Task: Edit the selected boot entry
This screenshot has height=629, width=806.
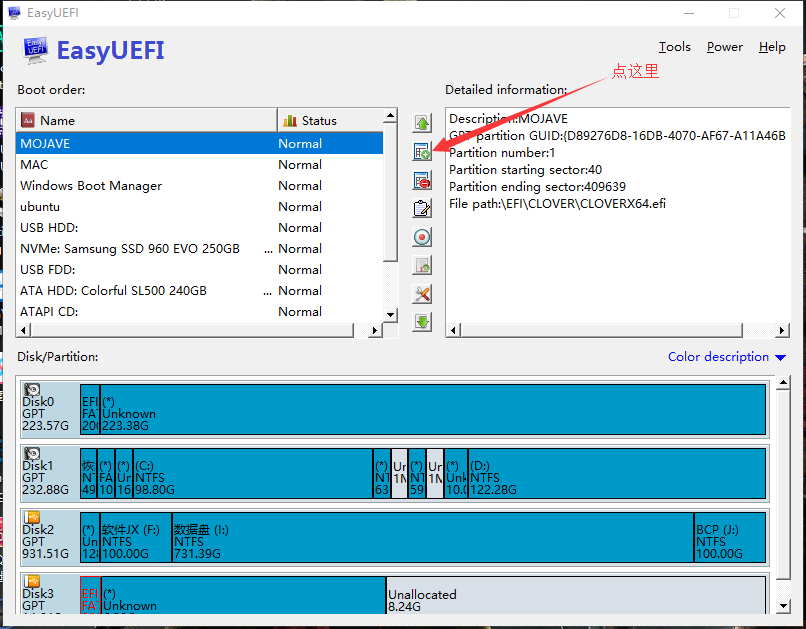Action: coord(422,209)
